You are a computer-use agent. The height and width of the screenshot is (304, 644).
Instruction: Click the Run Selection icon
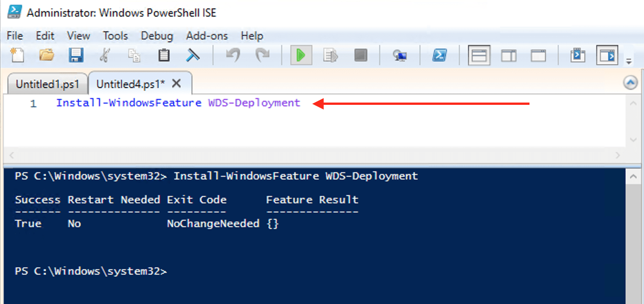[x=330, y=55]
